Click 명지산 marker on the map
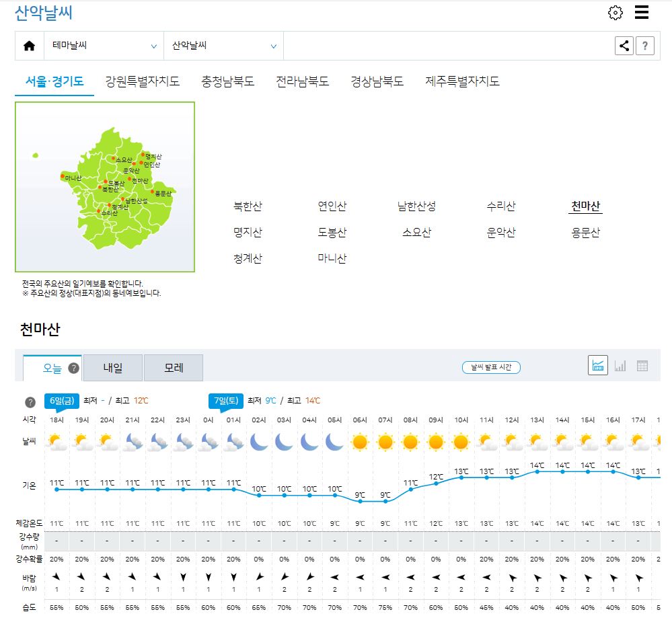This screenshot has height=618, width=672. pyautogui.click(x=143, y=155)
